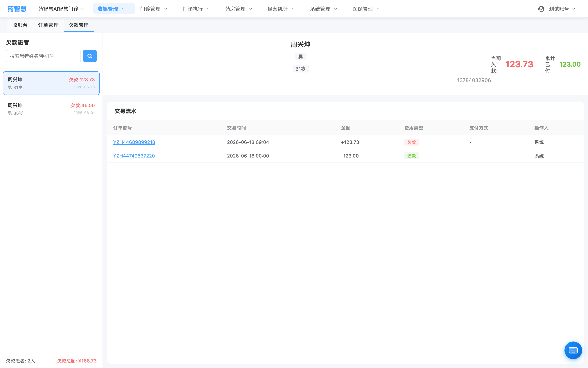588x368 pixels.
Task: Open the 经营统计 menu
Action: [281, 9]
